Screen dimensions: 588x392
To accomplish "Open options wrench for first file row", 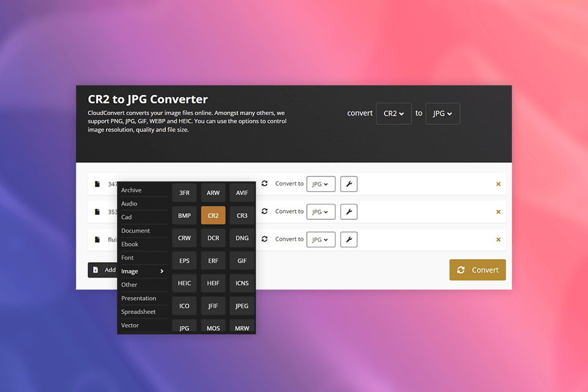I will click(x=349, y=184).
